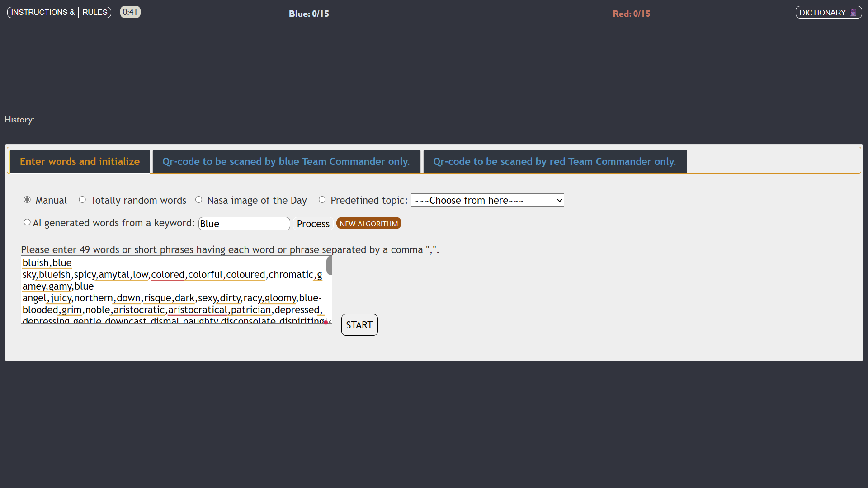Select AI generated words from keyword option

[x=27, y=222]
